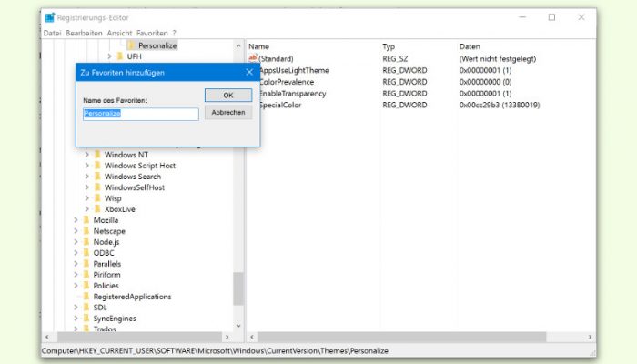Click the Windows NT folder icon
Viewport: 637px width, 364px height.
pos(97,155)
